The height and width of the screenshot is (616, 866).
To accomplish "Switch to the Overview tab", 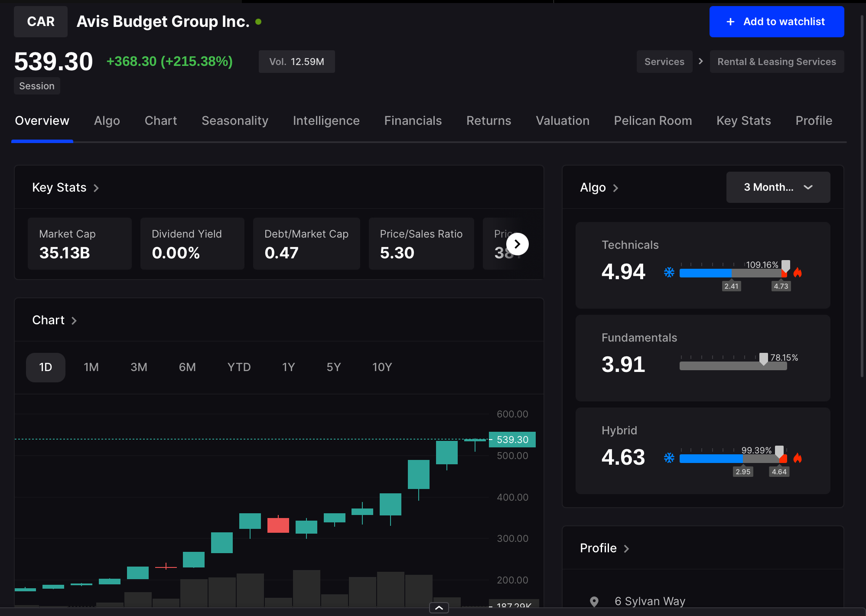I will pyautogui.click(x=42, y=121).
